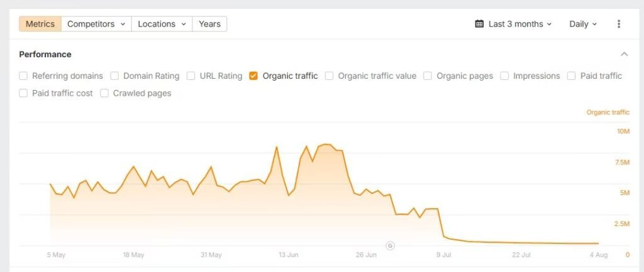The image size is (644, 272).
Task: Change the Daily interval dropdown
Action: [583, 24]
